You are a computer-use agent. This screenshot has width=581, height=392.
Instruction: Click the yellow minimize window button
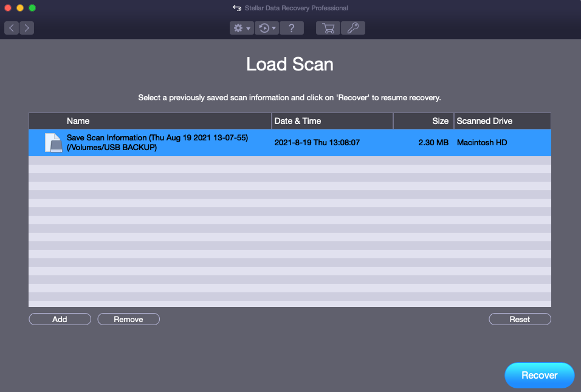[20, 8]
